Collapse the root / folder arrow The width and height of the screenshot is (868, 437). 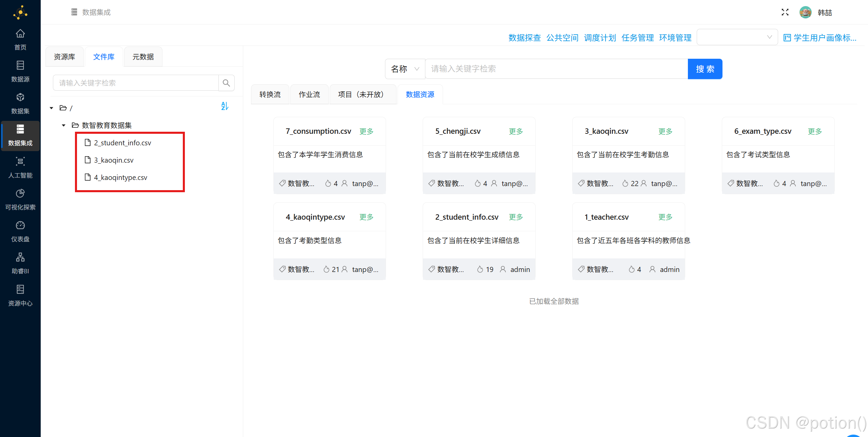[x=51, y=108]
